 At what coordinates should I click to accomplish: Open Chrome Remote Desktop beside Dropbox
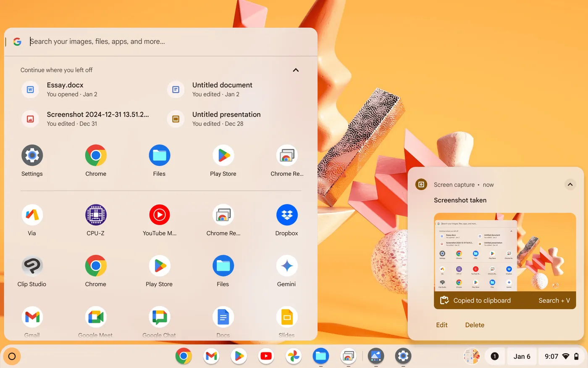click(223, 215)
